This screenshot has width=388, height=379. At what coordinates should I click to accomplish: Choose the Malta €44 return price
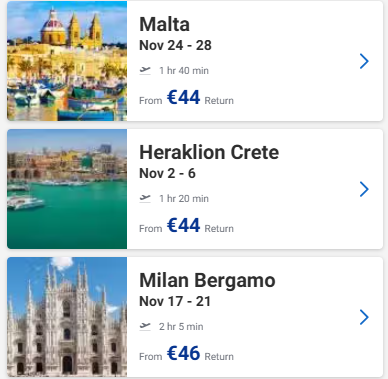pos(183,97)
